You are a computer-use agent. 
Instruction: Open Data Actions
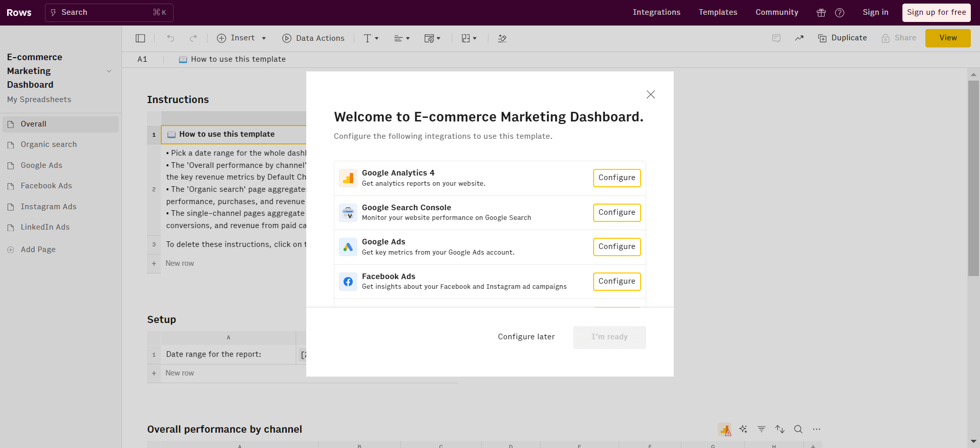point(313,38)
